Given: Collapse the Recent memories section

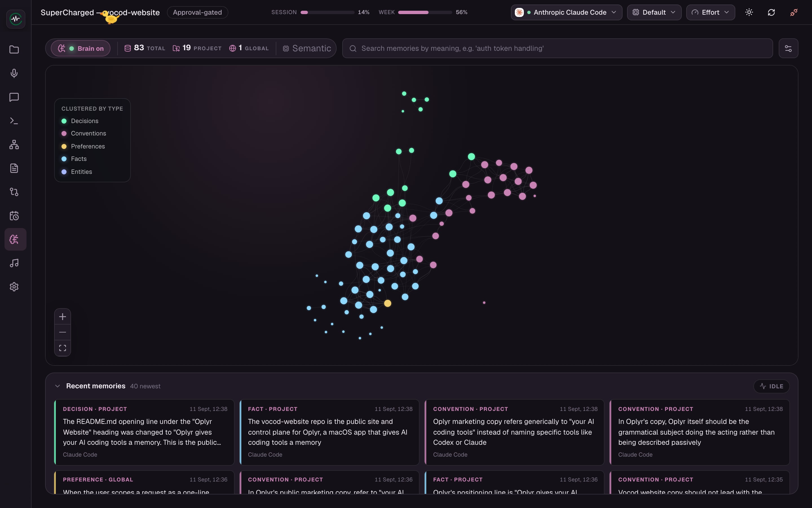Looking at the screenshot, I should [58, 386].
